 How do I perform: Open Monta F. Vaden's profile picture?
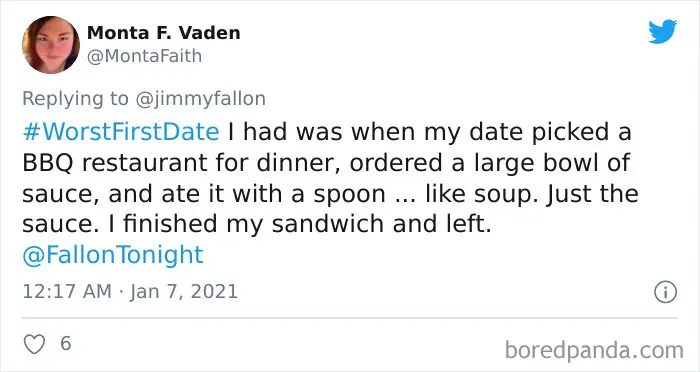51,45
